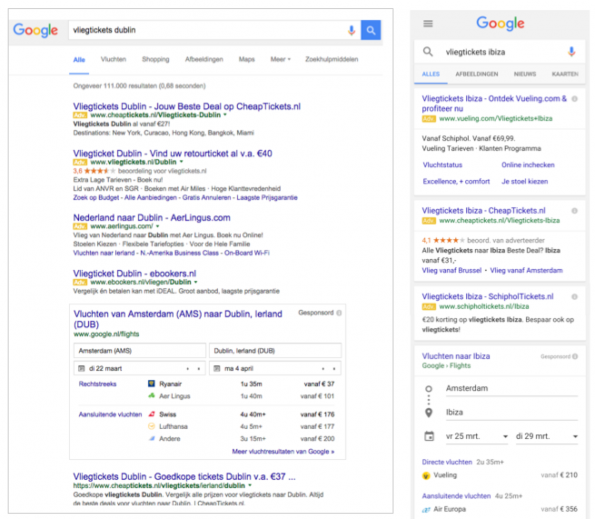Click the mobile Ibiza destination field
This screenshot has width=595, height=519.
pos(512,413)
